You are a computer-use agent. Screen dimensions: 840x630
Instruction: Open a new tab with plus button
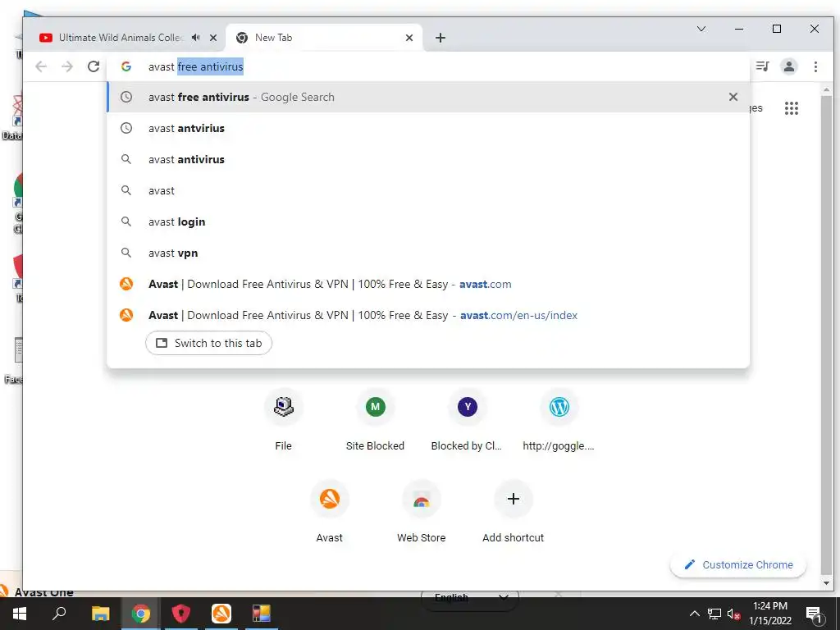[441, 38]
